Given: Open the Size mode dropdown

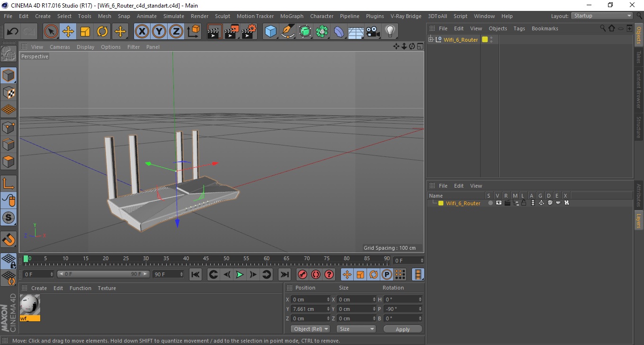Looking at the screenshot, I should (x=356, y=329).
